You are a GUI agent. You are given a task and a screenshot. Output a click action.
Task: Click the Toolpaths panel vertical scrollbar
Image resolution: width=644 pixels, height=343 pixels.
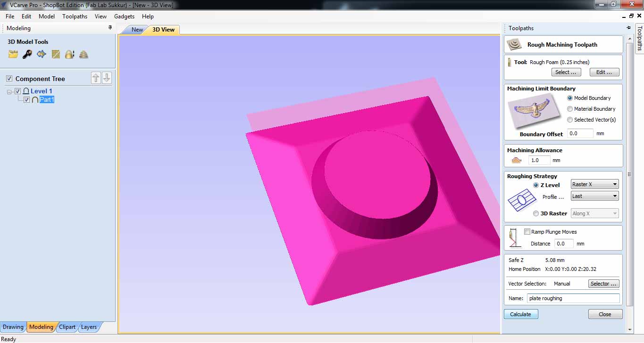[629, 173]
